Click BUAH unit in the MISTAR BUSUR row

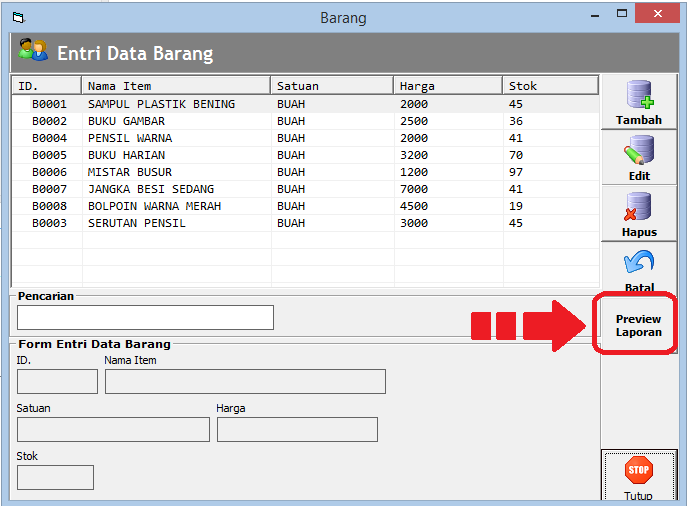(x=291, y=172)
